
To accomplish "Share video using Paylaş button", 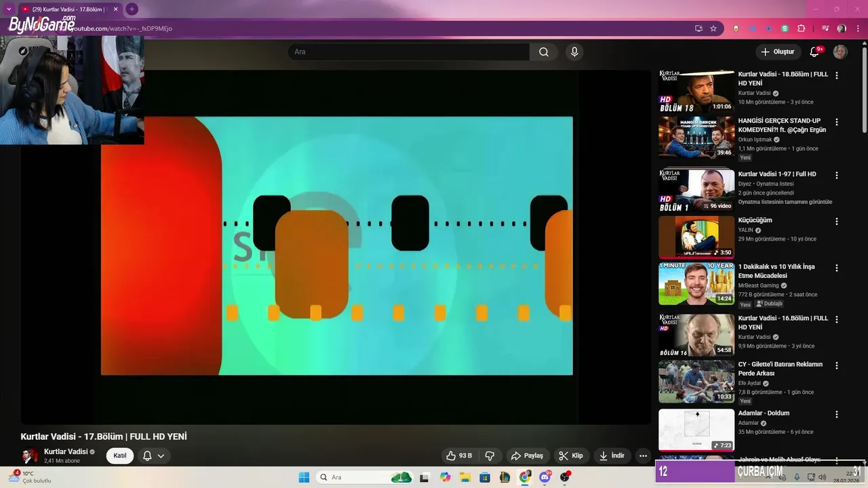I will point(527,455).
